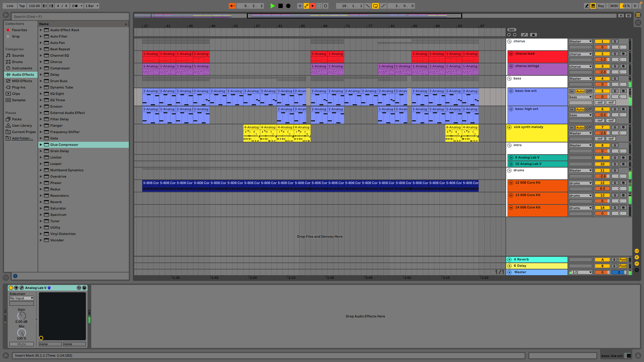Toggle the Follow playback button
This screenshot has width=644, height=362.
tap(232, 6)
